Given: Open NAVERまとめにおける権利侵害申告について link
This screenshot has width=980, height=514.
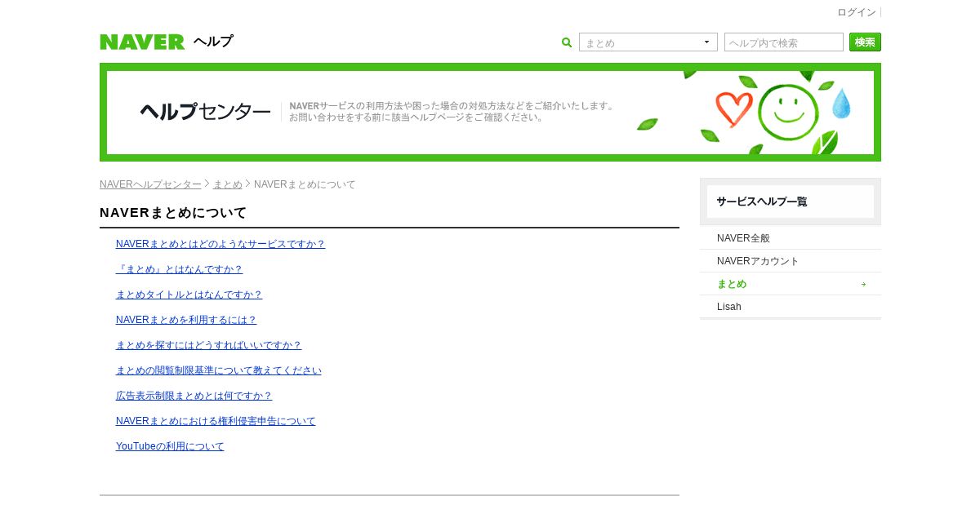Looking at the screenshot, I should click(x=216, y=421).
